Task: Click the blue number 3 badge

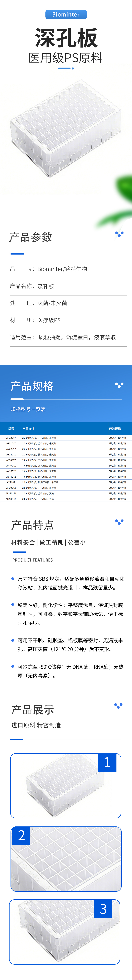Action: [x=103, y=909]
